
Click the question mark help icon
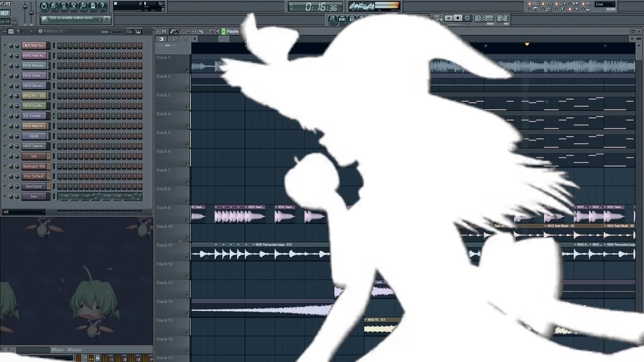click(102, 6)
